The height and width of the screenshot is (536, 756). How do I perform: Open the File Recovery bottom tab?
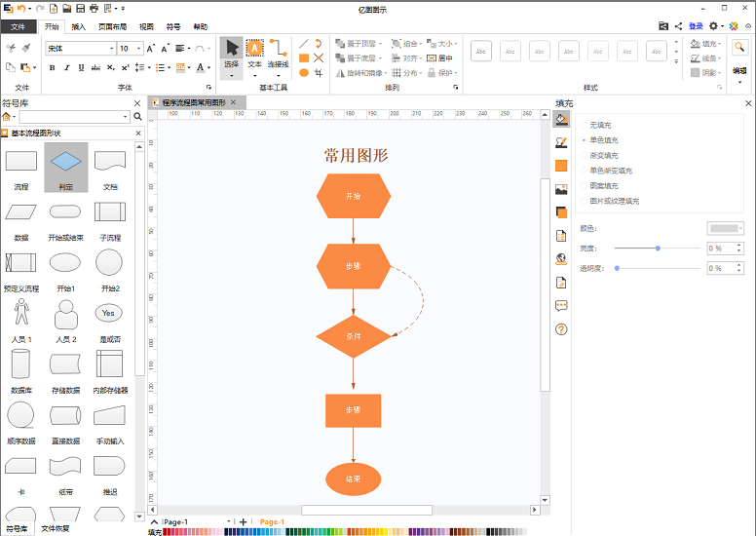(x=56, y=528)
